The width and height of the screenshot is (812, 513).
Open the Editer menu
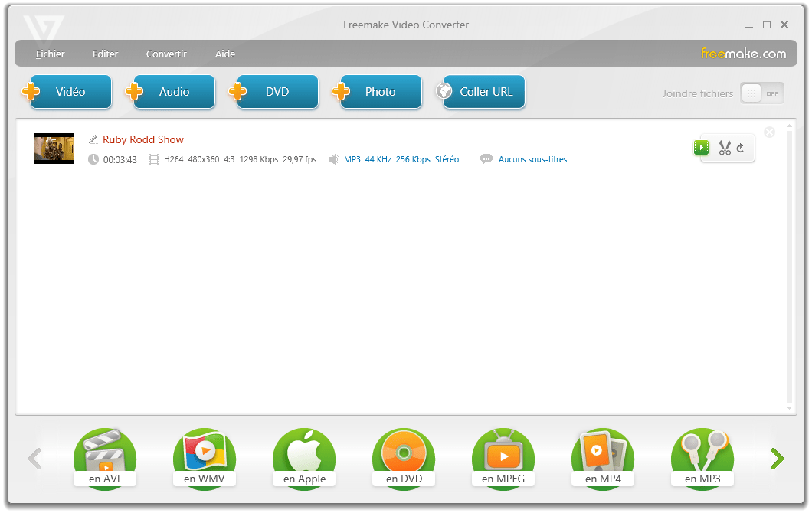pyautogui.click(x=105, y=54)
